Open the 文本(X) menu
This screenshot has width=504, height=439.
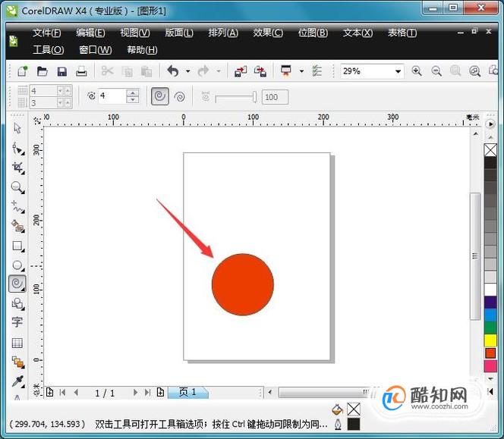(x=358, y=33)
